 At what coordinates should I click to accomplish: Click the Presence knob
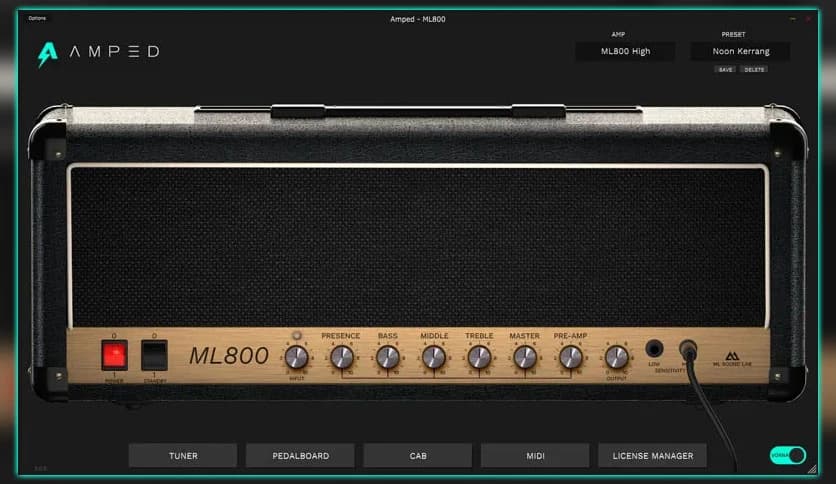(x=342, y=357)
